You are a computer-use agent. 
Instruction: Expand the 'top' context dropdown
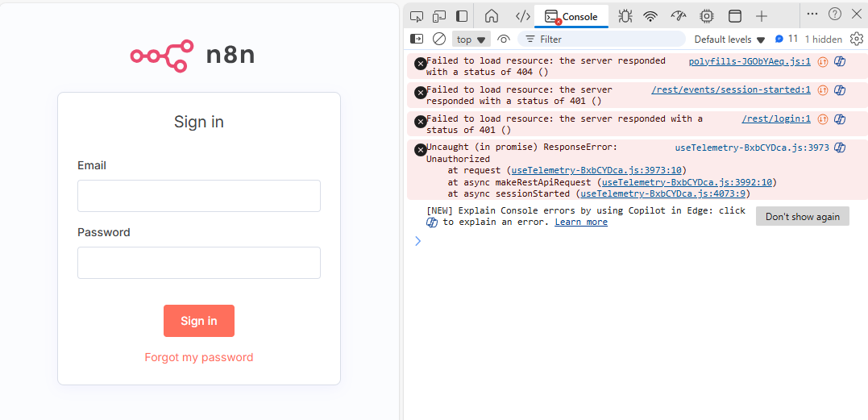[471, 39]
